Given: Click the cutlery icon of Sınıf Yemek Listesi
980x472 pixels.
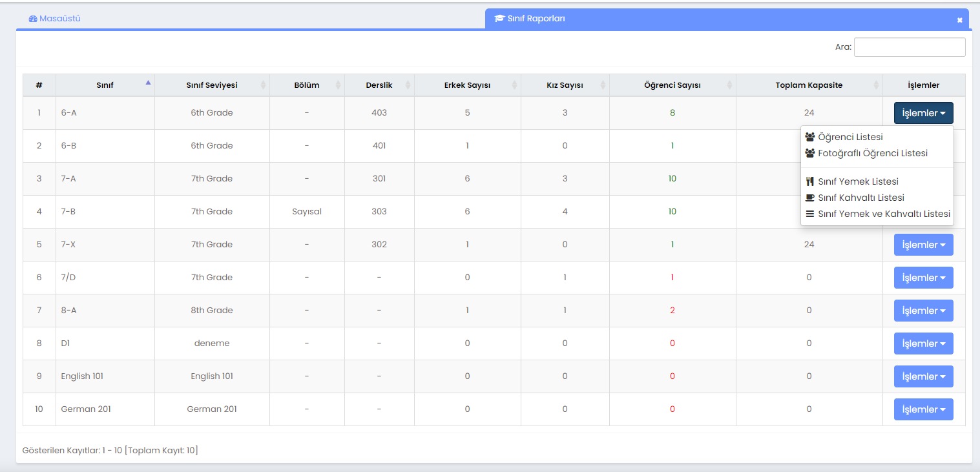Looking at the screenshot, I should [x=809, y=181].
